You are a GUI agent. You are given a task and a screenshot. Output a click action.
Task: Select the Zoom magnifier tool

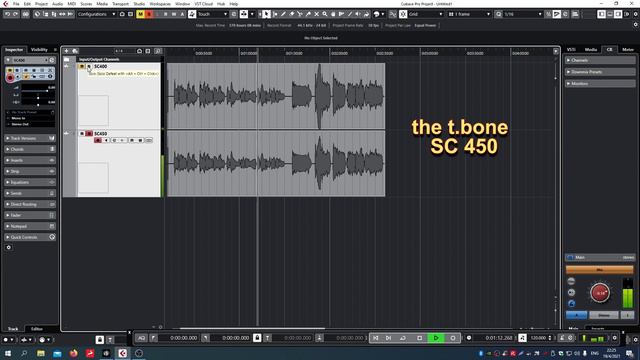324,14
